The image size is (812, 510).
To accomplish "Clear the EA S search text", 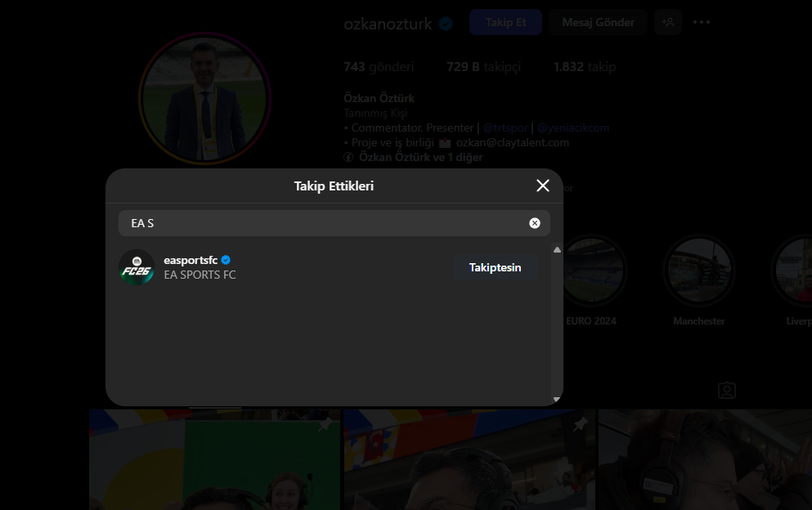I will tap(535, 223).
